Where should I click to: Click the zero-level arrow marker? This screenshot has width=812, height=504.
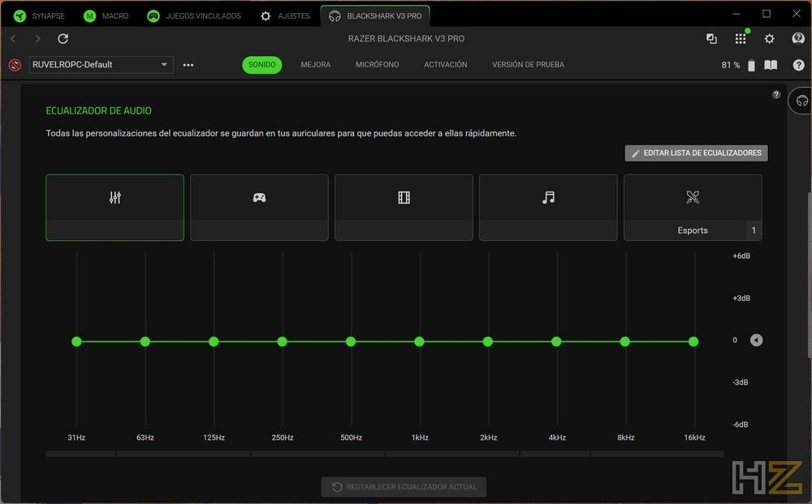coord(756,340)
